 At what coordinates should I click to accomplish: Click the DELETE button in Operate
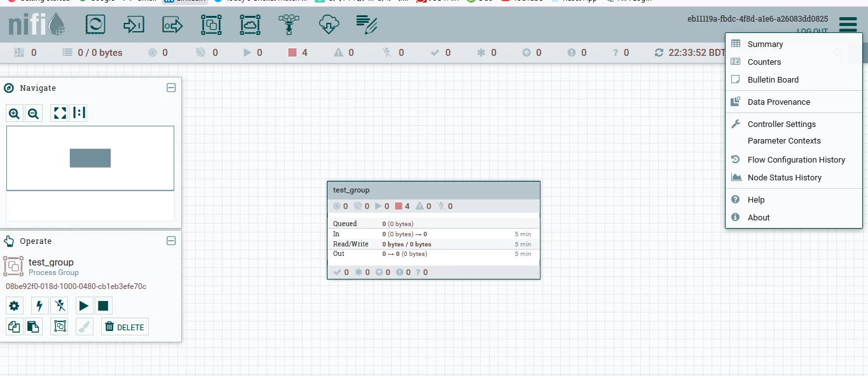(125, 327)
